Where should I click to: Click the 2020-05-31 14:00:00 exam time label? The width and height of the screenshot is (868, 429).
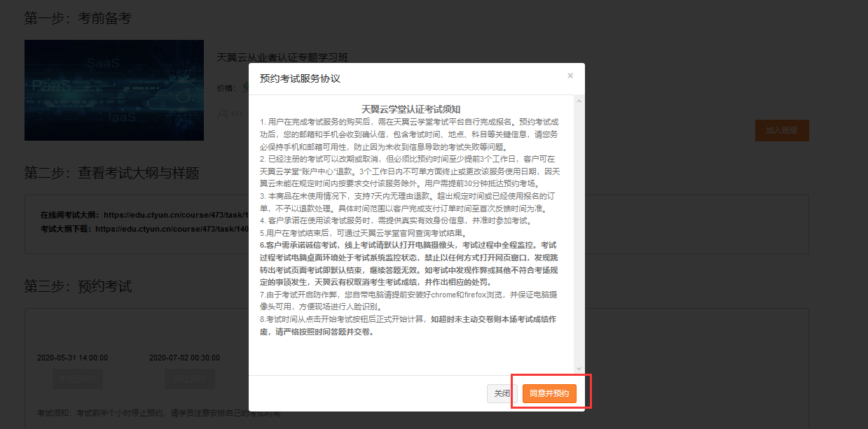[x=72, y=358]
